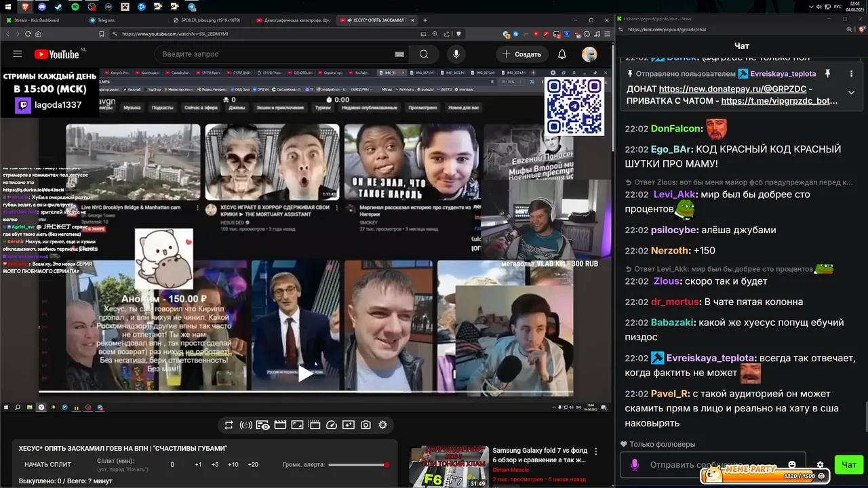Open options for Samsung Galaxy fold 7 video
The image size is (868, 488).
(x=596, y=451)
